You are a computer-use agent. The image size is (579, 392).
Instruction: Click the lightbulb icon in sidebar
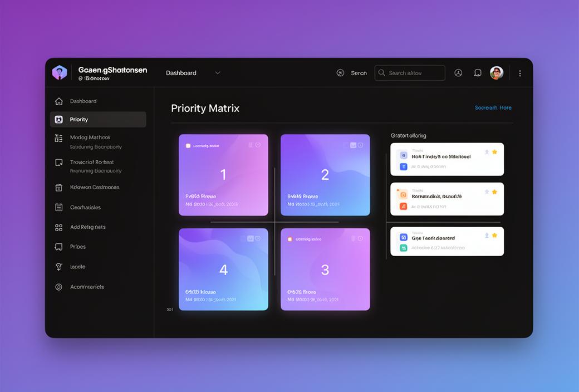pyautogui.click(x=58, y=267)
